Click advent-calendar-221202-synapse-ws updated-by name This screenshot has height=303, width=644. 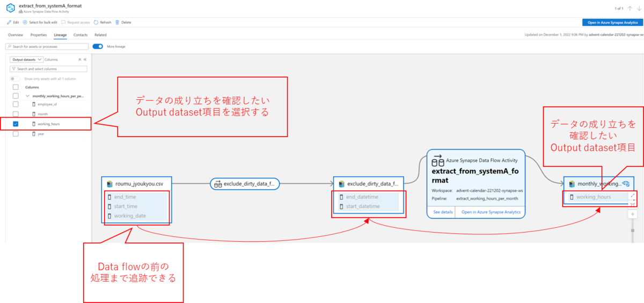pyautogui.click(x=616, y=35)
